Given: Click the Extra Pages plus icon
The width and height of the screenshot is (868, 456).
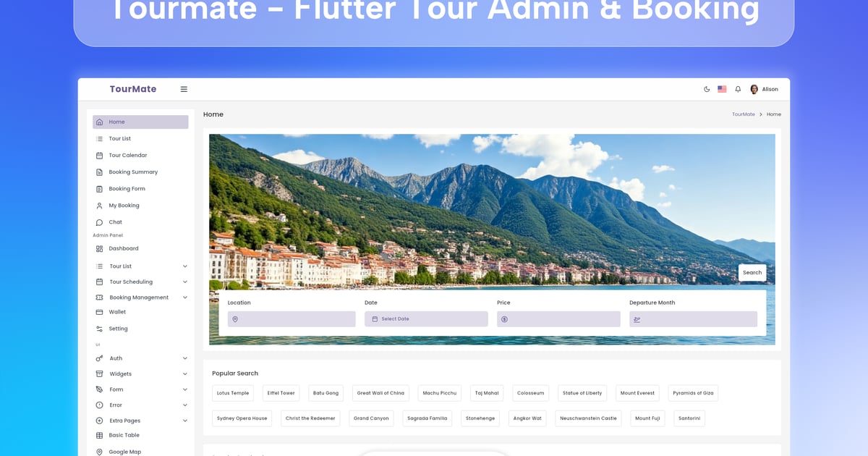Looking at the screenshot, I should coord(100,421).
